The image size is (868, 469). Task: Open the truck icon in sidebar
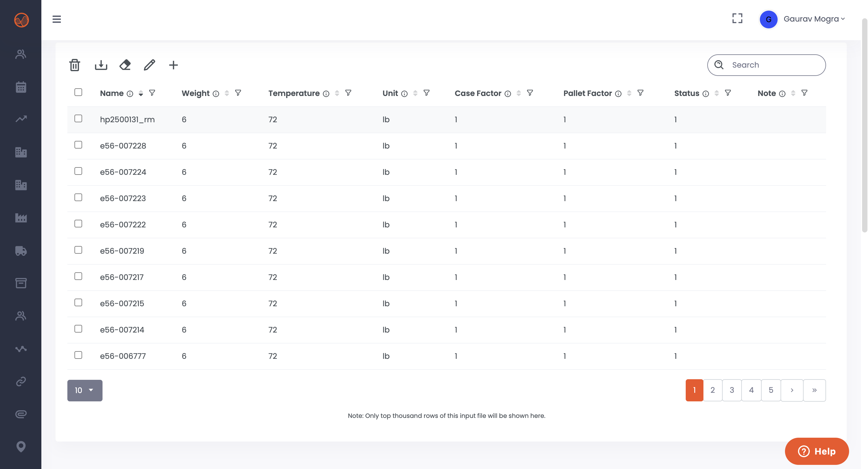pos(21,251)
